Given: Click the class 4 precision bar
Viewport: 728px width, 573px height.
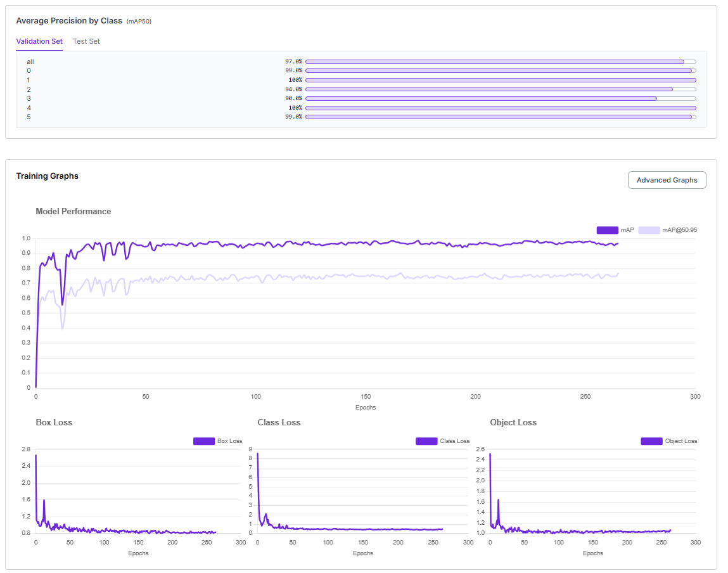Looking at the screenshot, I should coord(500,108).
